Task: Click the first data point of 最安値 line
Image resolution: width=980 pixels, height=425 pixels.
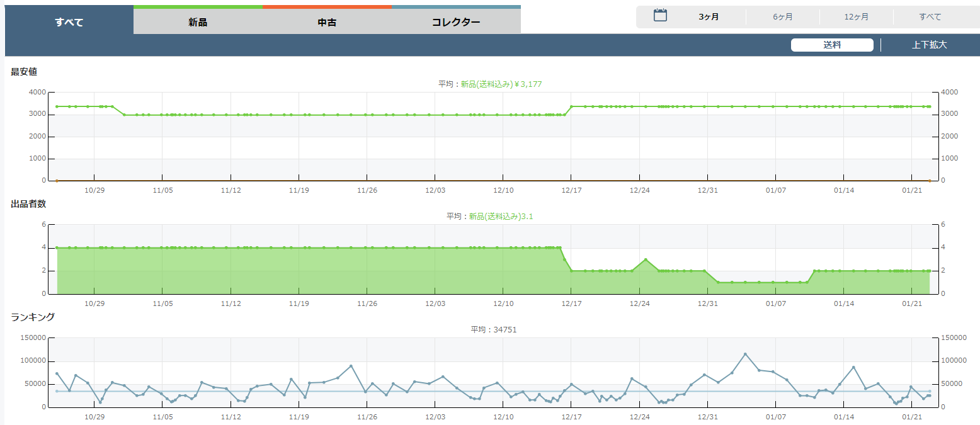Action: click(x=57, y=106)
